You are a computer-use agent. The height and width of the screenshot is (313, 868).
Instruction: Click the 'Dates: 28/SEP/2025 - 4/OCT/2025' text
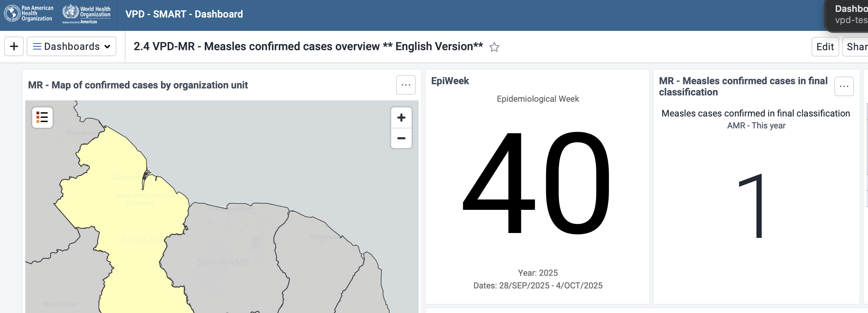tap(538, 286)
